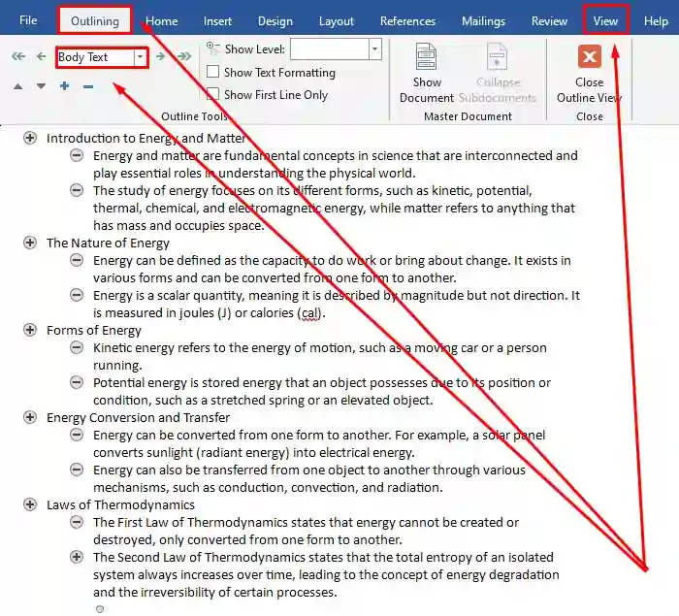Open the Design tab
The height and width of the screenshot is (616, 679).
coord(275,20)
